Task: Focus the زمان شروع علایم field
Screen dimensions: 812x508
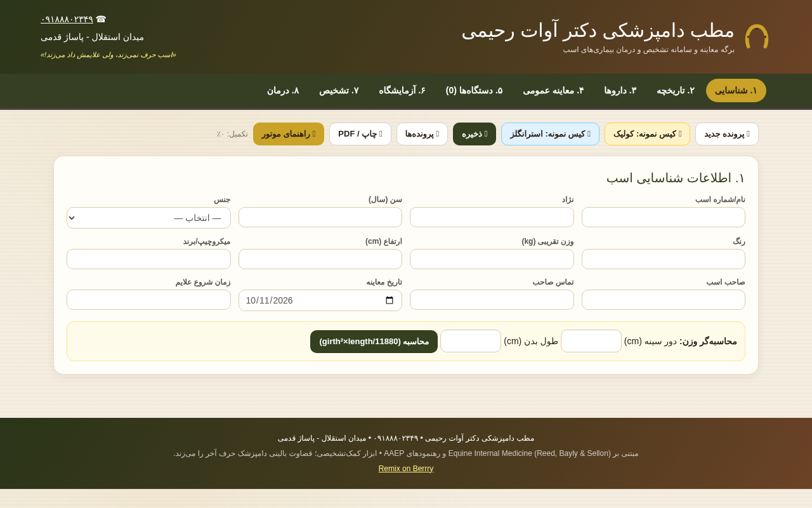Action: pyautogui.click(x=148, y=300)
